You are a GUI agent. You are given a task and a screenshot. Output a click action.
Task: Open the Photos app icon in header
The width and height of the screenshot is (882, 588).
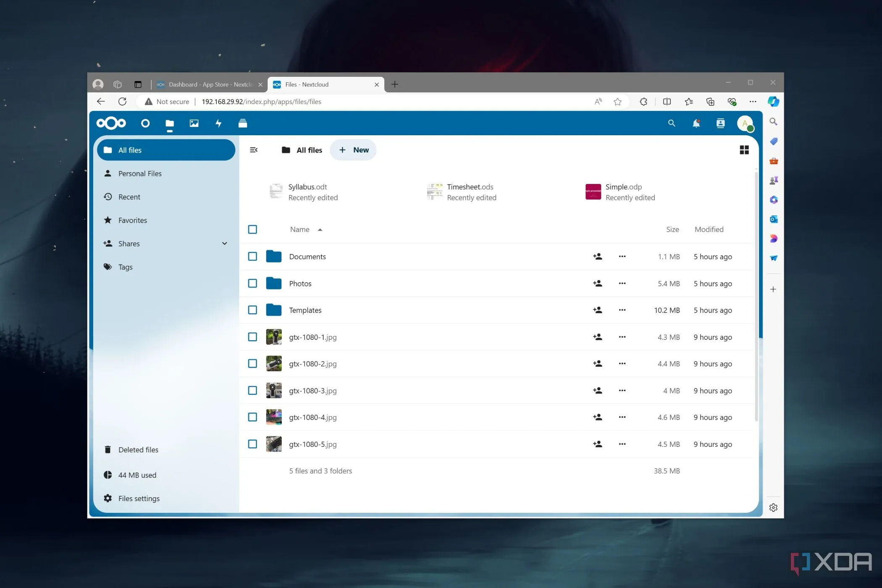click(194, 123)
